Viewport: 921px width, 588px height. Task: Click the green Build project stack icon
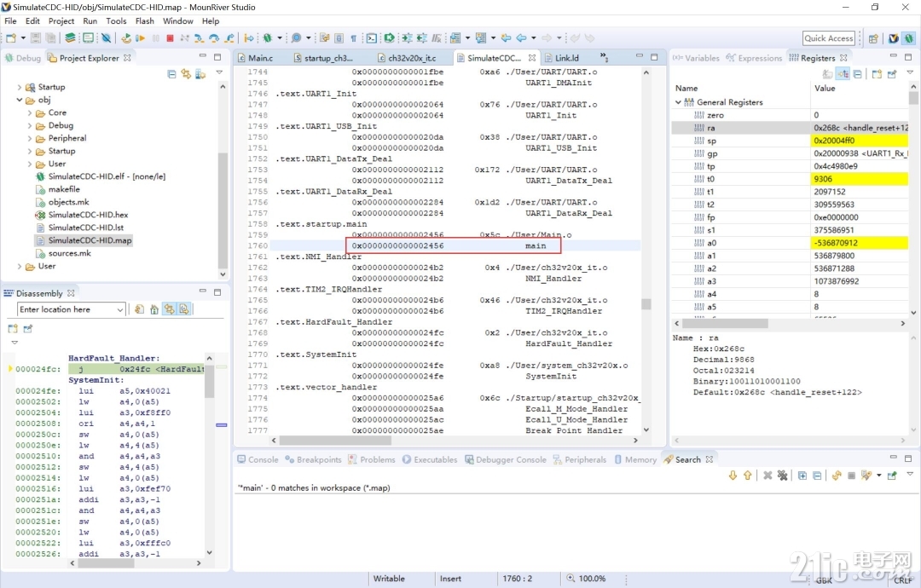[x=71, y=38]
